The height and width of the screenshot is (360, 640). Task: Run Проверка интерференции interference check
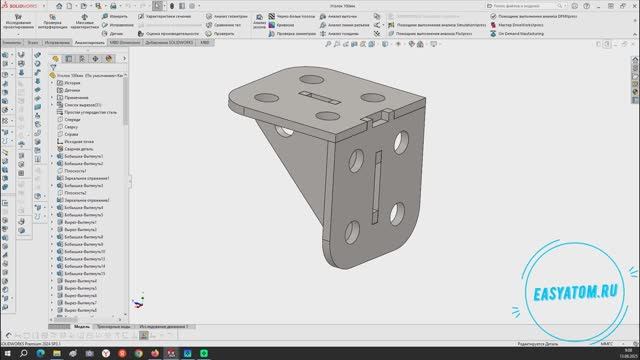click(52, 21)
